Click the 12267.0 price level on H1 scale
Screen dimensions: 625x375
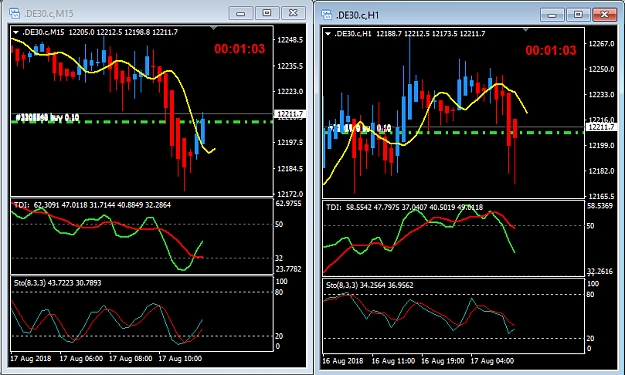pos(601,44)
